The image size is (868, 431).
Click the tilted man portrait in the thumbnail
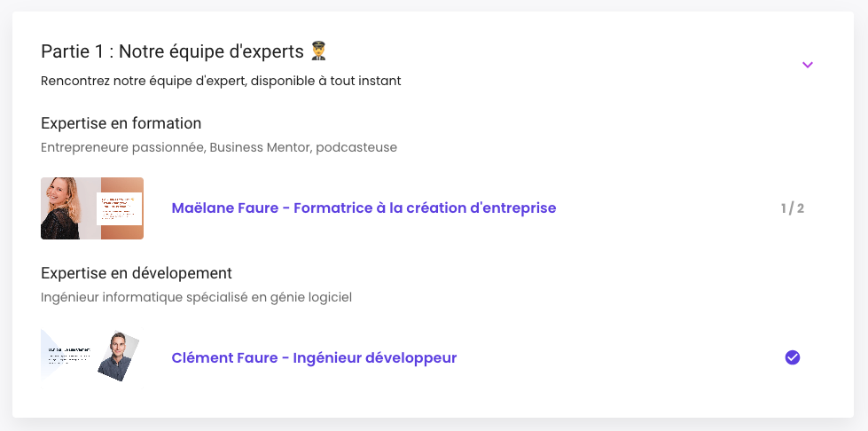(117, 356)
